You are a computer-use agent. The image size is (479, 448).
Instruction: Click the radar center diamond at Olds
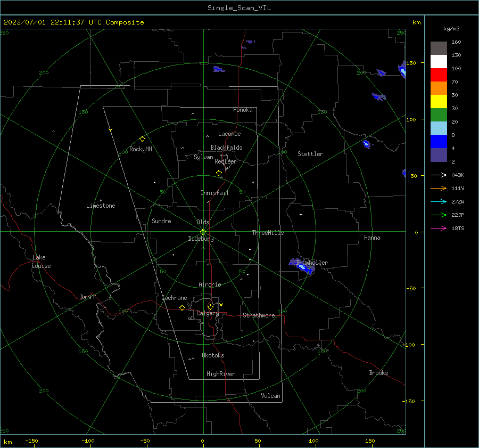[x=203, y=232]
